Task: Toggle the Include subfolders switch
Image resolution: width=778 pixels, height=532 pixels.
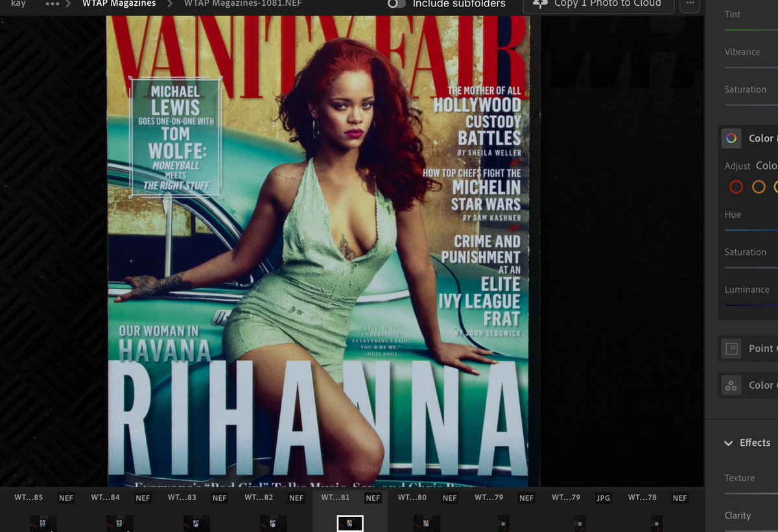Action: point(397,3)
